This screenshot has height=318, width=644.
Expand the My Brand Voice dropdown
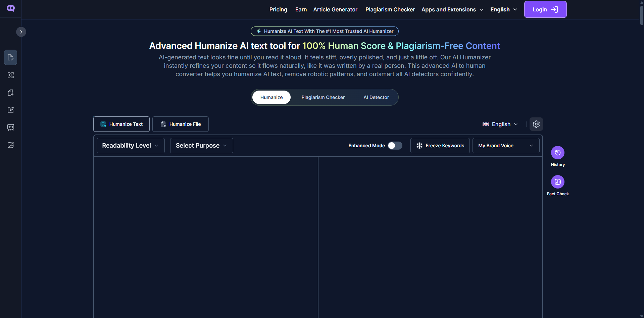pyautogui.click(x=506, y=146)
